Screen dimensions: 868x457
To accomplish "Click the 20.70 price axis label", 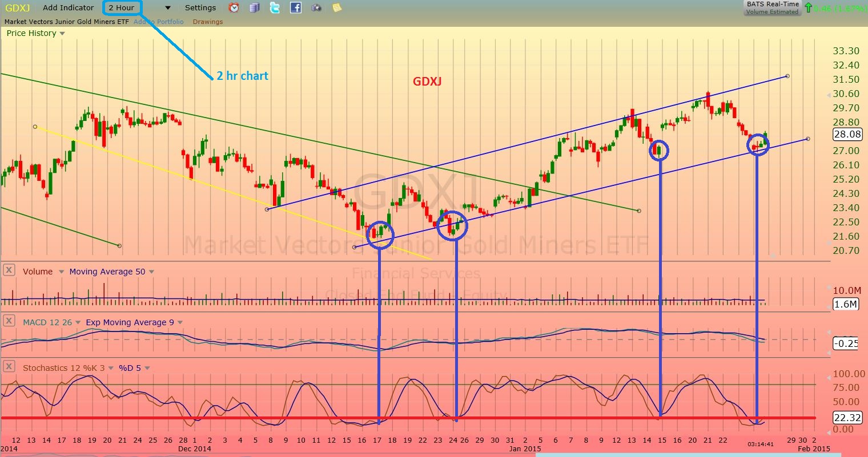I will 846,250.
